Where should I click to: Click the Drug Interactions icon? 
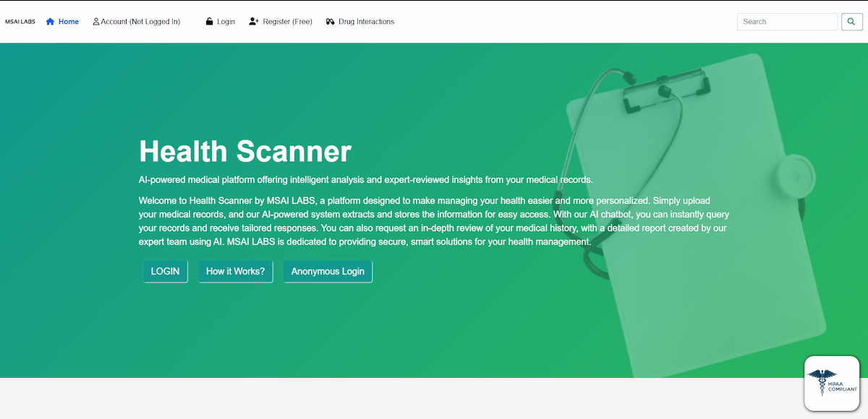(331, 22)
